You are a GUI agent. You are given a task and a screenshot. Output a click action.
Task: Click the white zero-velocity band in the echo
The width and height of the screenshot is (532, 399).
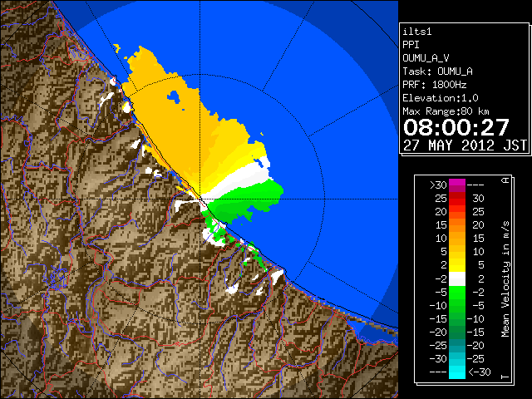238,180
